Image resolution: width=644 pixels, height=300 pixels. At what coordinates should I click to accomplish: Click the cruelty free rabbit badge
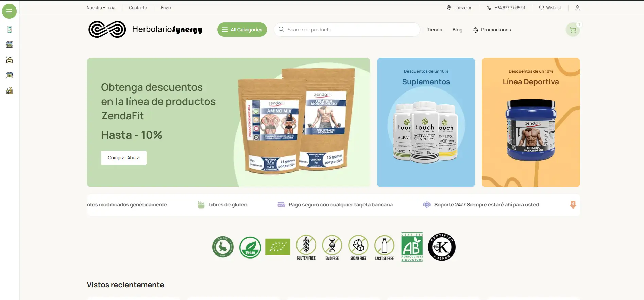[223, 247]
